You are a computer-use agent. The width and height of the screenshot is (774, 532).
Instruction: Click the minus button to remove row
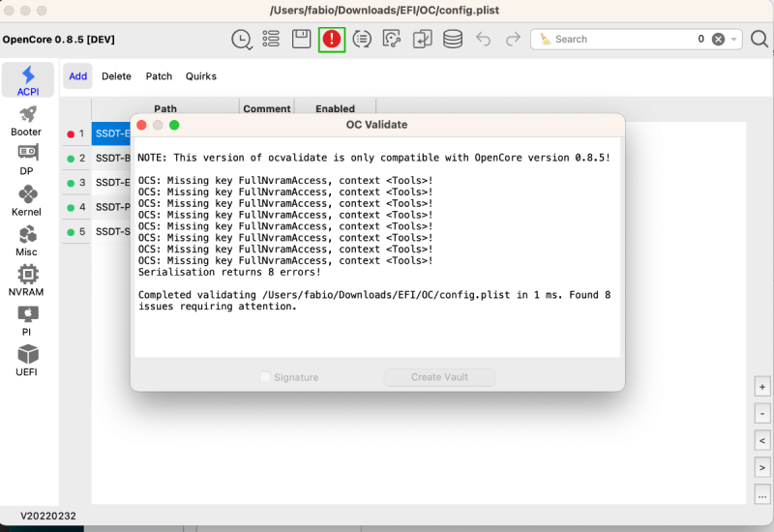pos(762,414)
